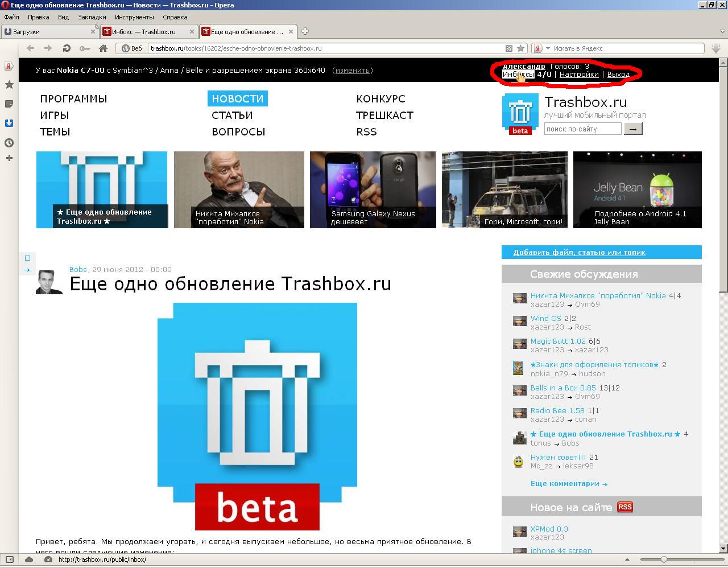Open the Вид menu
Image resolution: width=728 pixels, height=568 pixels.
point(63,17)
